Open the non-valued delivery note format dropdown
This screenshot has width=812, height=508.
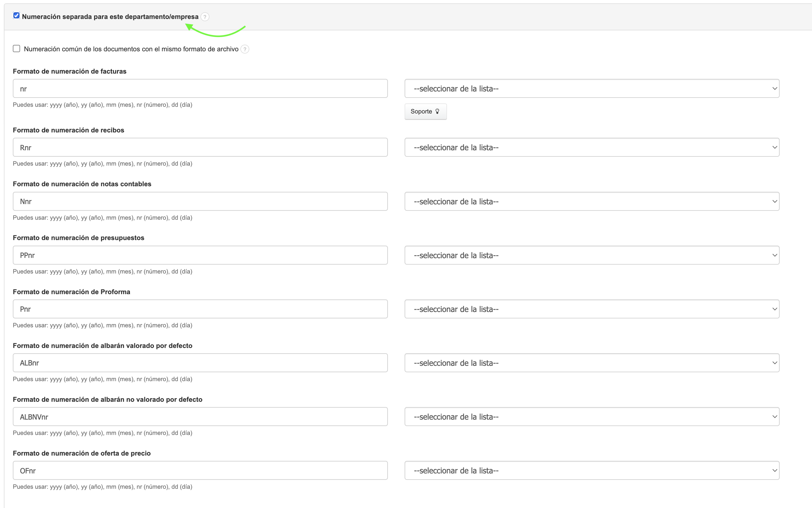coord(592,417)
